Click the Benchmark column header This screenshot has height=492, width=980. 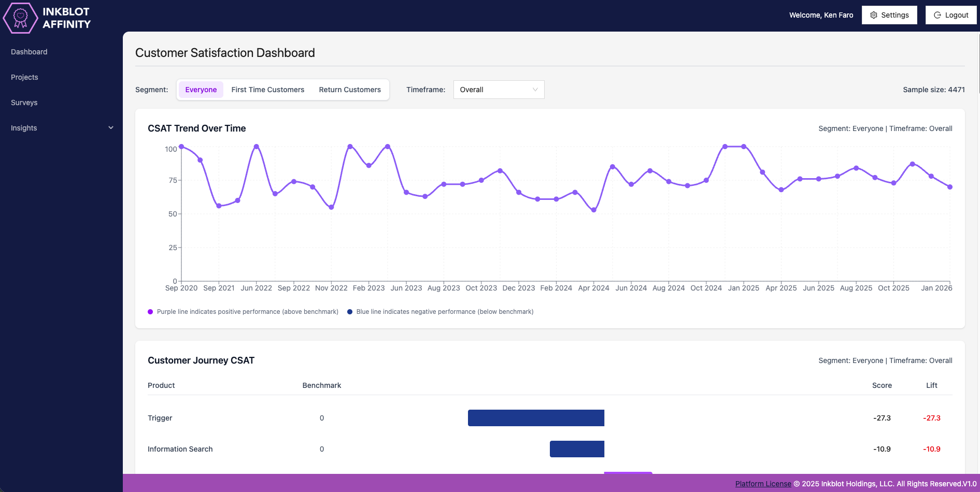click(x=322, y=385)
